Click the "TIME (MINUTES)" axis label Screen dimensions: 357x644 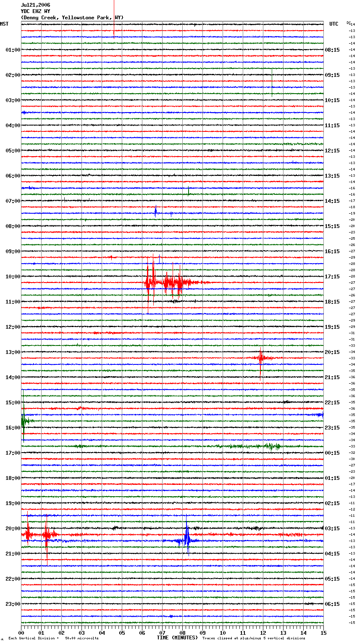coord(177,638)
